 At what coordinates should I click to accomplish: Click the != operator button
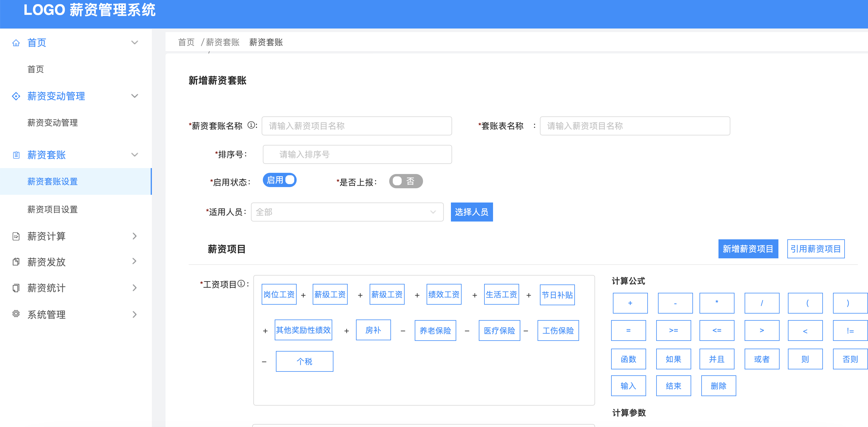tap(850, 330)
